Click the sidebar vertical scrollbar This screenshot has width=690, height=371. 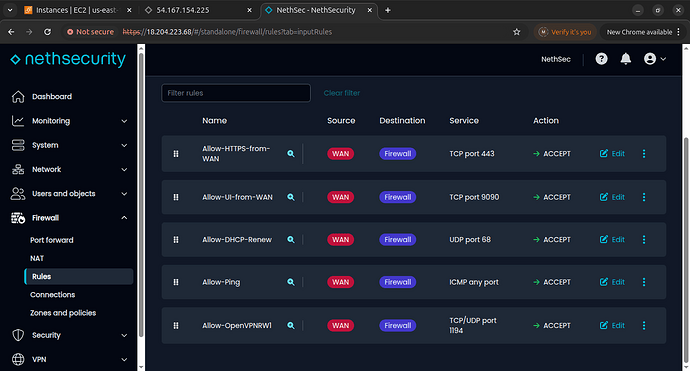point(141,196)
